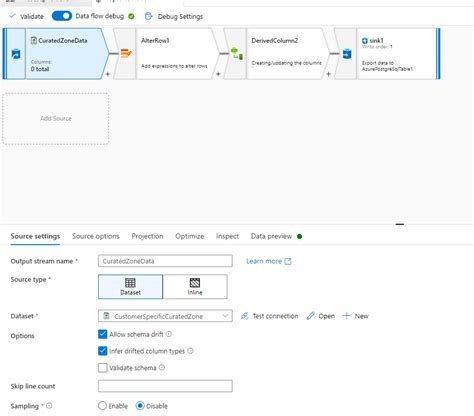
Task: Click the plus icon after AlterRow1
Action: (218, 74)
